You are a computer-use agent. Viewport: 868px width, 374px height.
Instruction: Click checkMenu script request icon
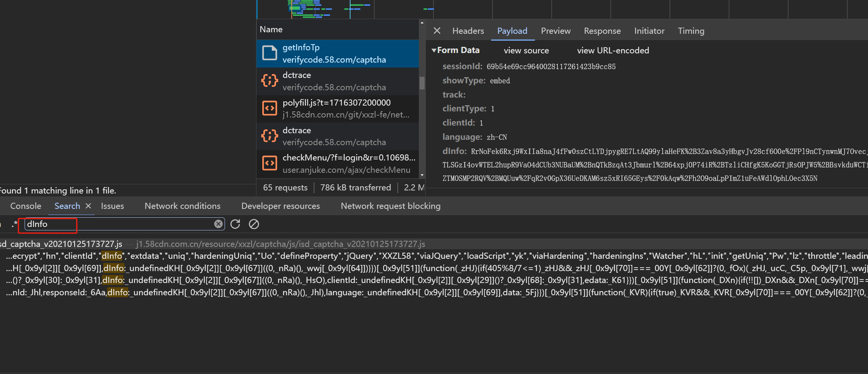[269, 163]
